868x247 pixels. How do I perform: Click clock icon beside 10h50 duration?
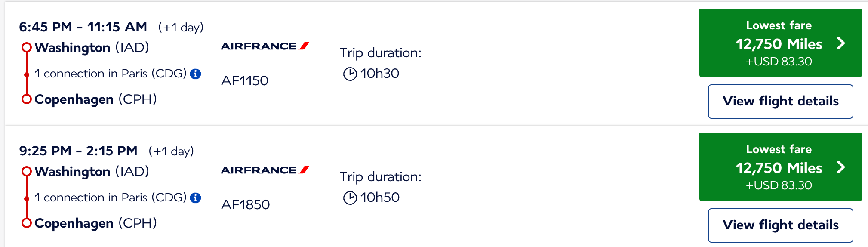(350, 198)
